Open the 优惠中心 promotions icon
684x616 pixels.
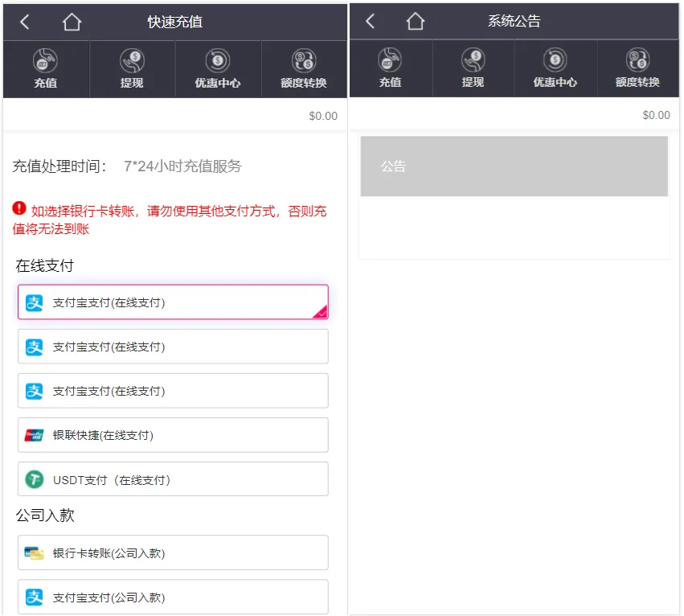218,68
